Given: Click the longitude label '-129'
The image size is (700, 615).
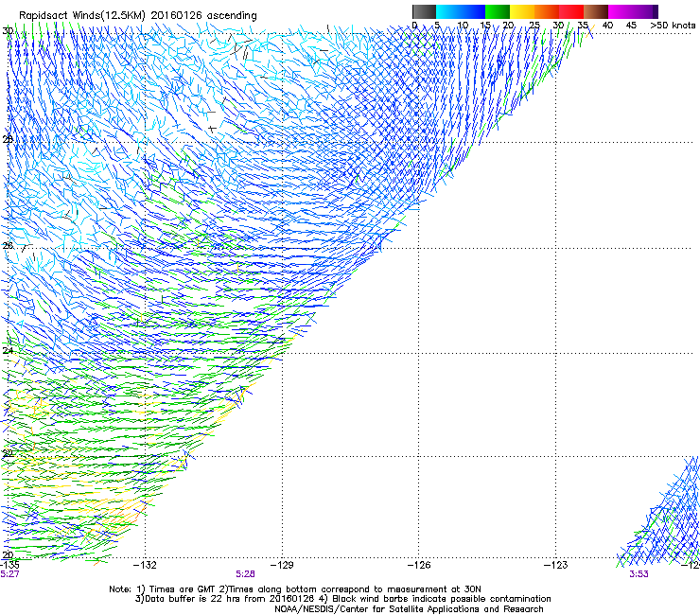Looking at the screenshot, I should click(282, 565).
